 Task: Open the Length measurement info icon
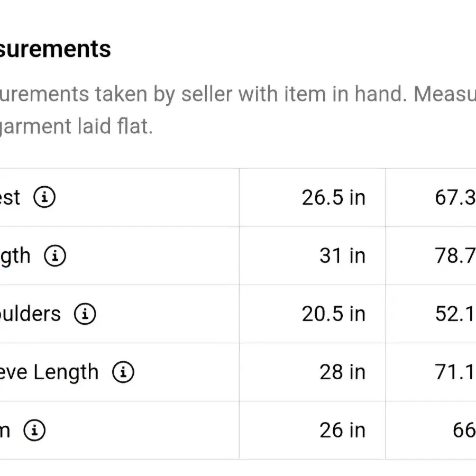(x=55, y=255)
